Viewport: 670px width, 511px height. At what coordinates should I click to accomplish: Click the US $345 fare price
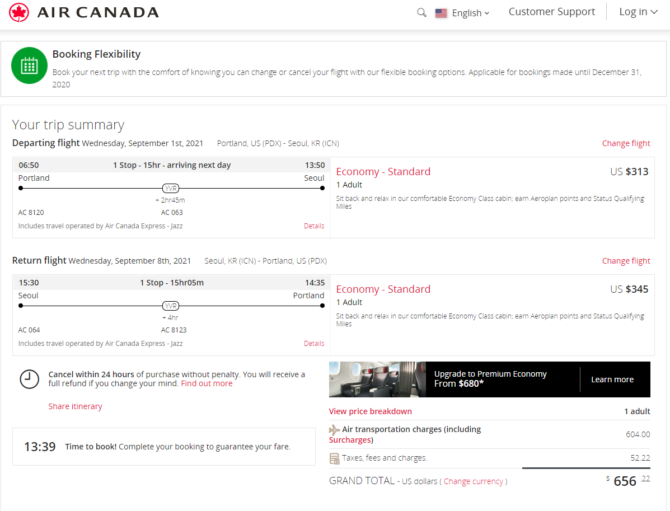pos(629,289)
